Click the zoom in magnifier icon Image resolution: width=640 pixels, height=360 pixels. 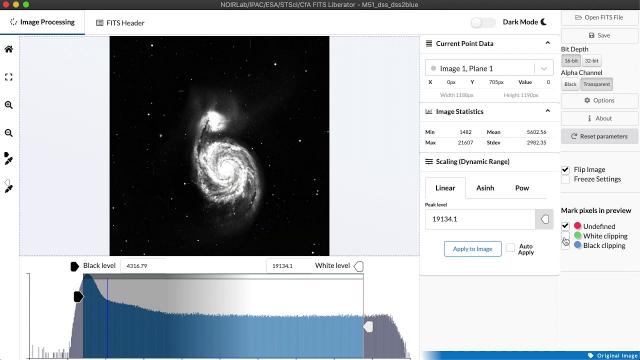[x=9, y=105]
